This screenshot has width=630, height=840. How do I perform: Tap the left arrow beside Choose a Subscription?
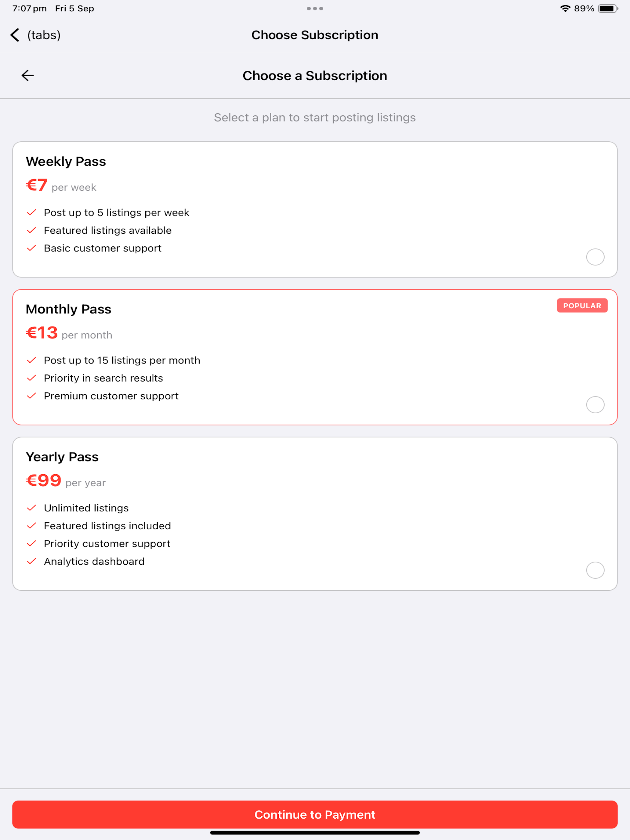point(27,76)
